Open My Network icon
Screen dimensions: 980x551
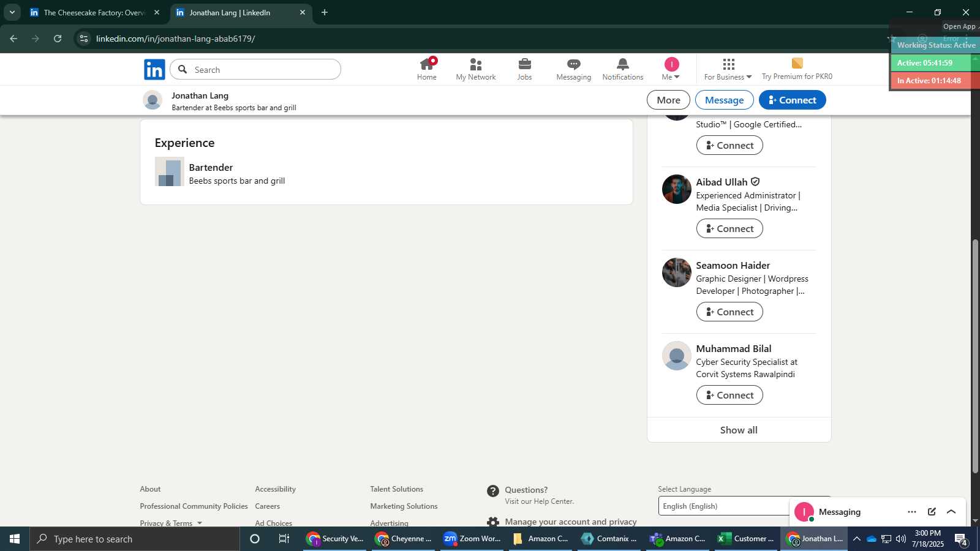(x=476, y=69)
